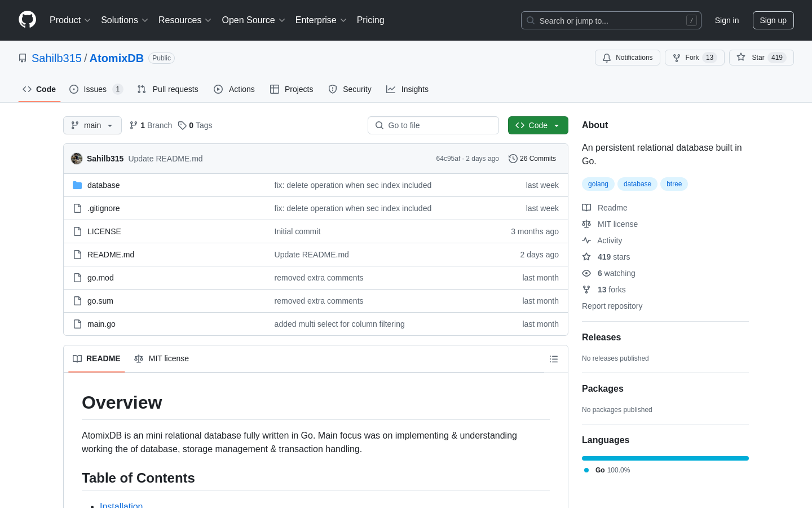The height and width of the screenshot is (508, 812).
Task: Click the forks icon in About sidebar
Action: 586,290
